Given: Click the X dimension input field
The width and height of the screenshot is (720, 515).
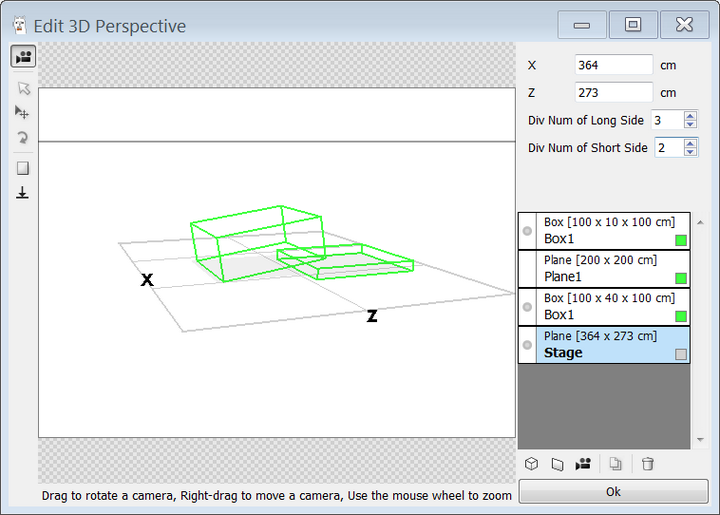Looking at the screenshot, I should point(614,65).
